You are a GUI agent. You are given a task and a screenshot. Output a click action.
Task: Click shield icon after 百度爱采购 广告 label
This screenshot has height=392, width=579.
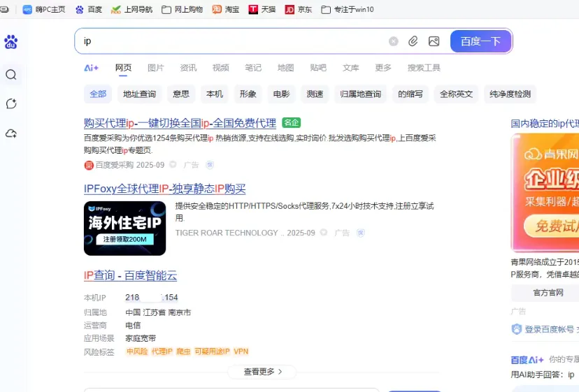pos(210,165)
